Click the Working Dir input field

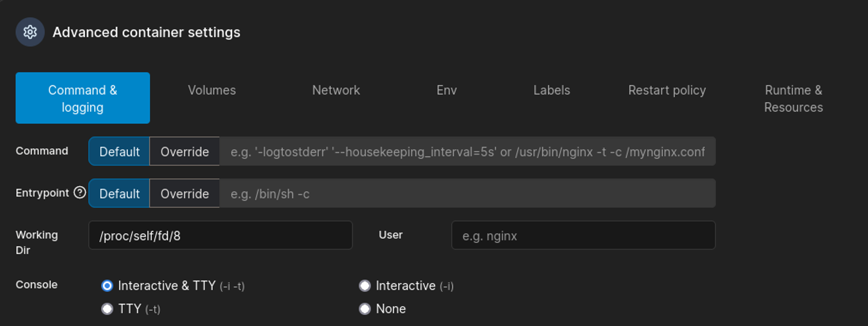tap(220, 236)
